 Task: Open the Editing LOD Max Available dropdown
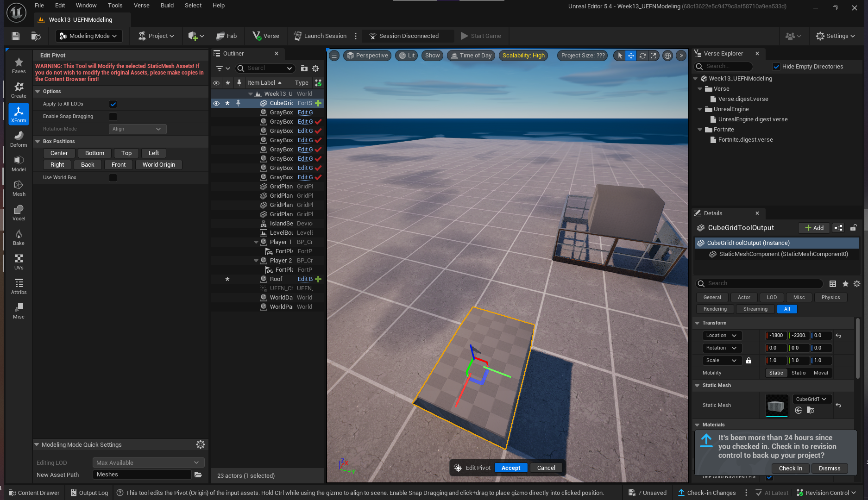point(148,463)
